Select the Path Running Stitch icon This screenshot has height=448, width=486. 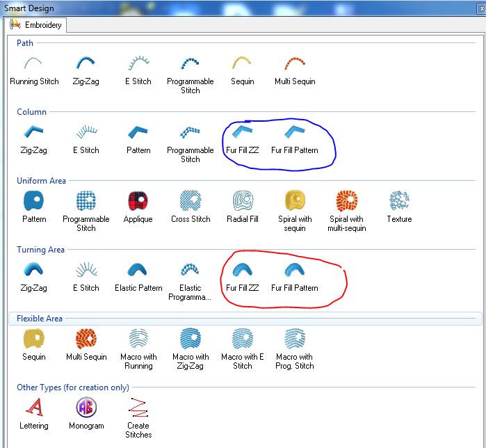click(33, 63)
